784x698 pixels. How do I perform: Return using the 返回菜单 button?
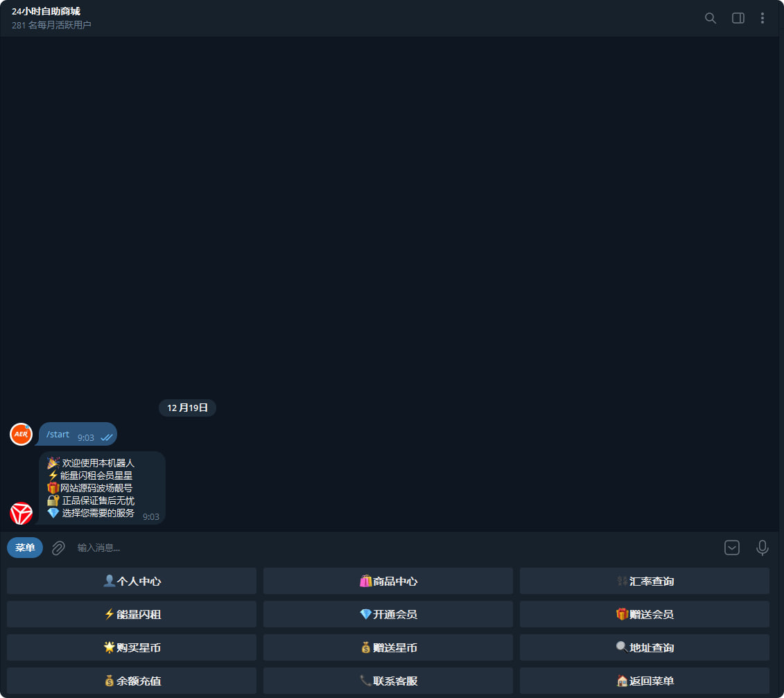[645, 681]
